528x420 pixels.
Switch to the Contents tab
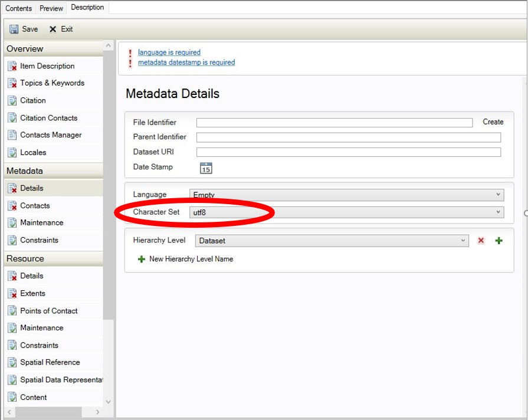18,8
